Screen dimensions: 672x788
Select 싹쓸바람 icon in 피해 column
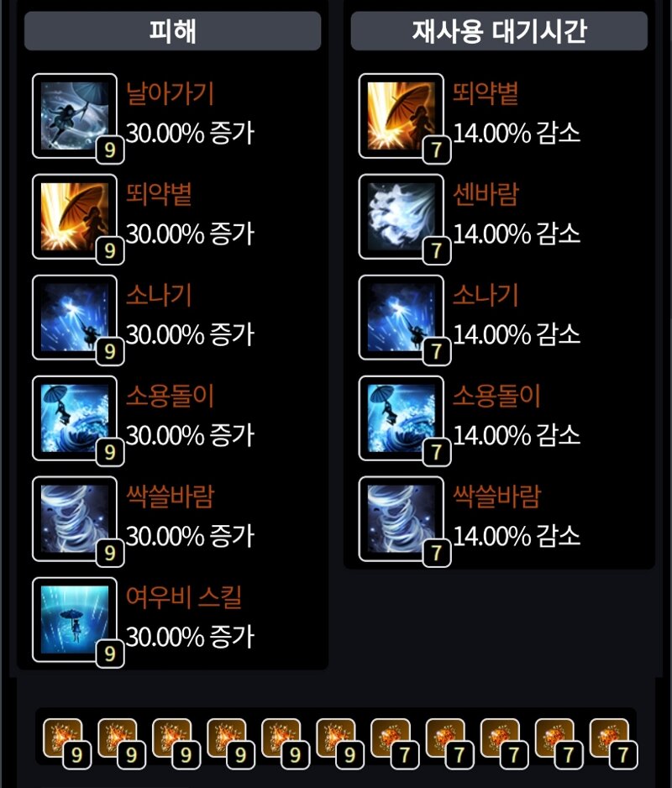point(75,518)
